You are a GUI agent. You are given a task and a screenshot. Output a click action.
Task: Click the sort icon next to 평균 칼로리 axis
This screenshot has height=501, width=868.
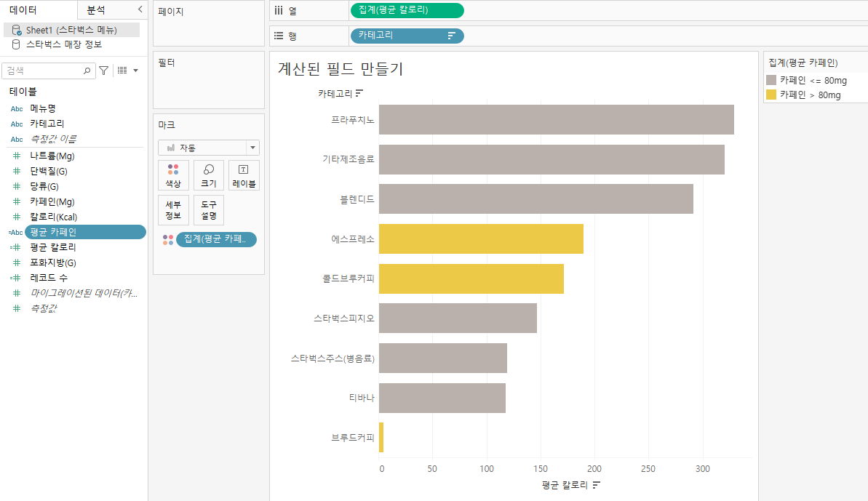point(596,485)
